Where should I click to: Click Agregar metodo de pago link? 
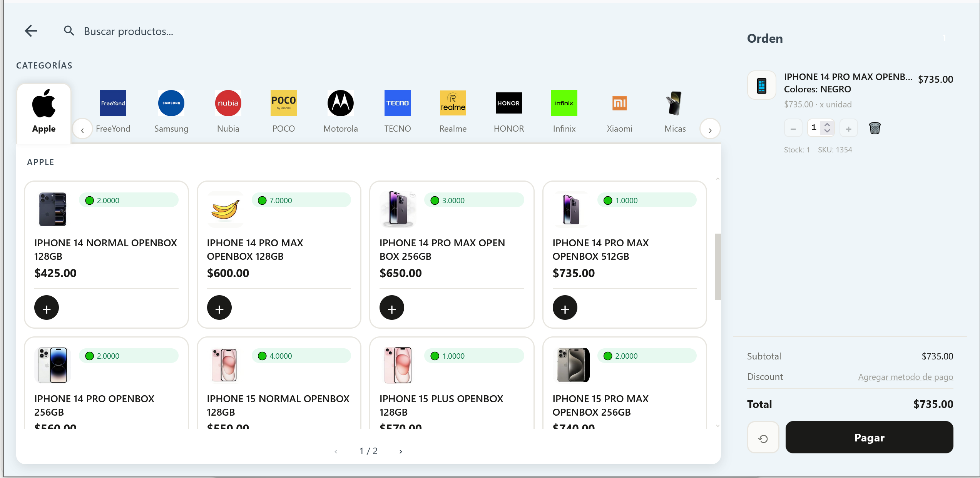pyautogui.click(x=905, y=377)
